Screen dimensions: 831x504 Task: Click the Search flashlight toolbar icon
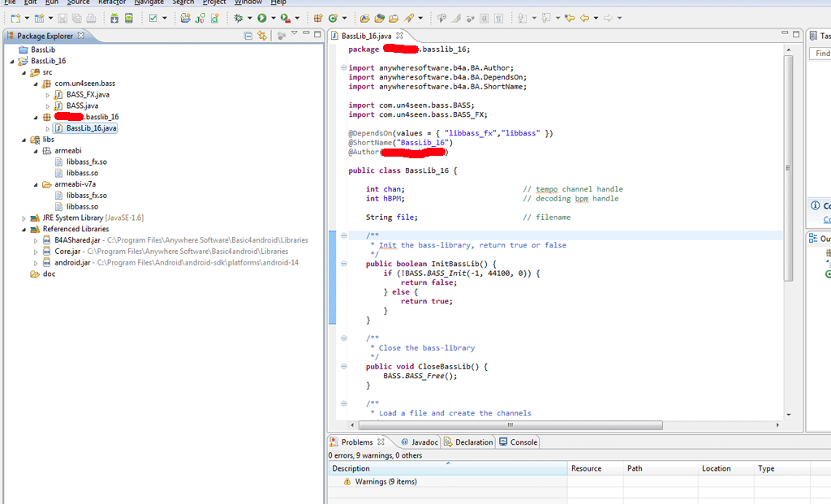click(x=409, y=19)
